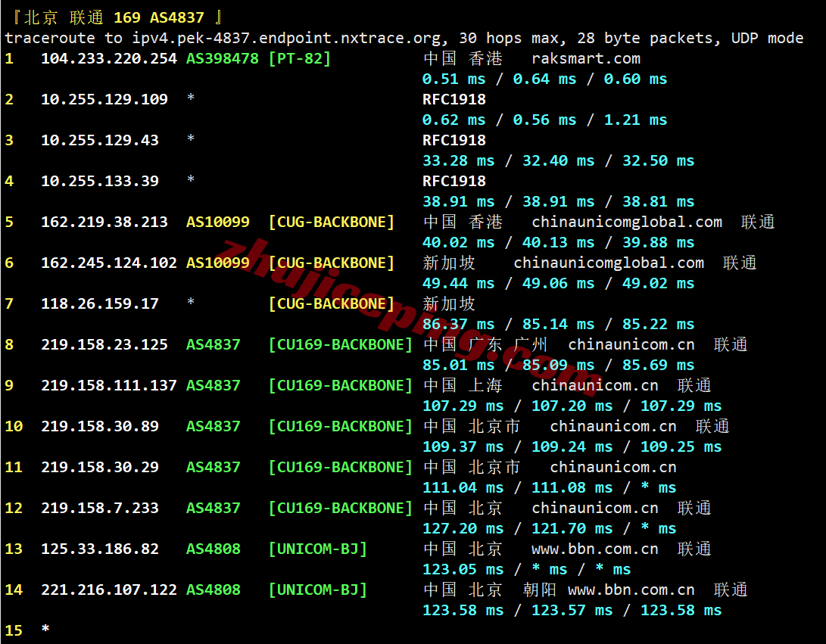The height and width of the screenshot is (644, 826).
Task: Select IP 118.26.159.17
Action: [100, 303]
